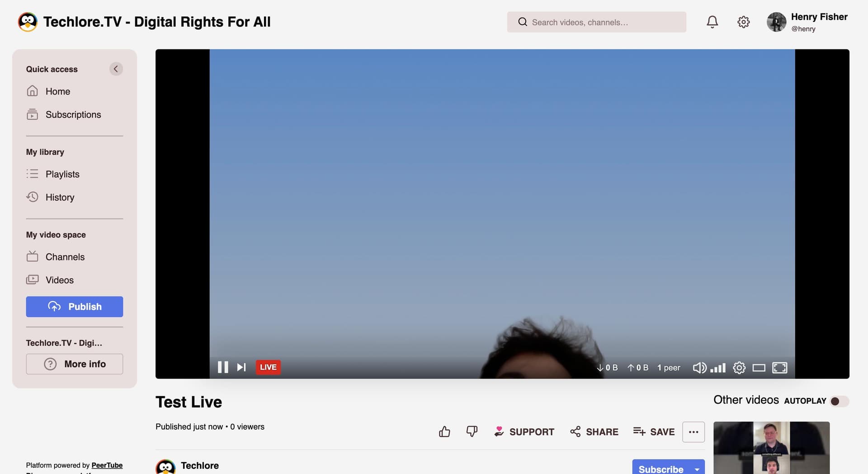Expand the Subscribe dropdown arrow

(x=697, y=469)
